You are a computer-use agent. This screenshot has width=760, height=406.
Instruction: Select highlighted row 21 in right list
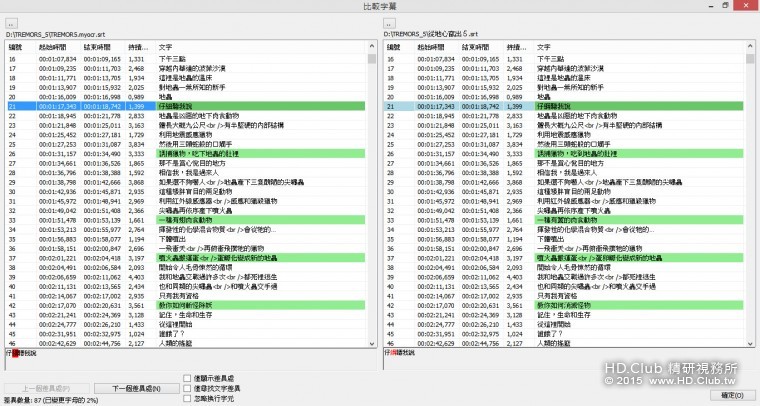[565, 106]
